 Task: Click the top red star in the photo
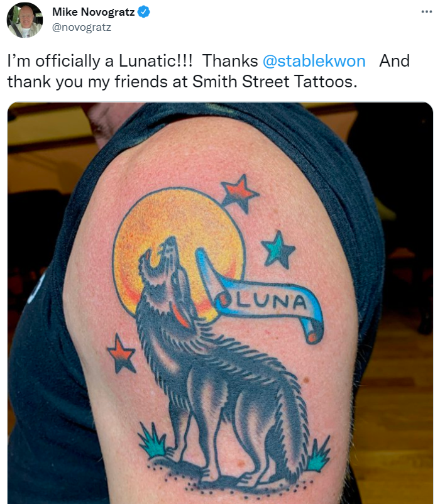point(239,194)
